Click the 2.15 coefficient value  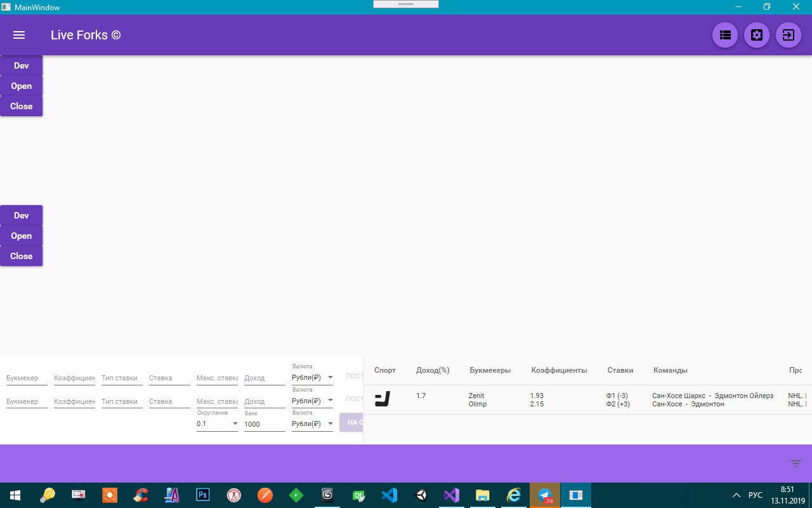tap(537, 404)
